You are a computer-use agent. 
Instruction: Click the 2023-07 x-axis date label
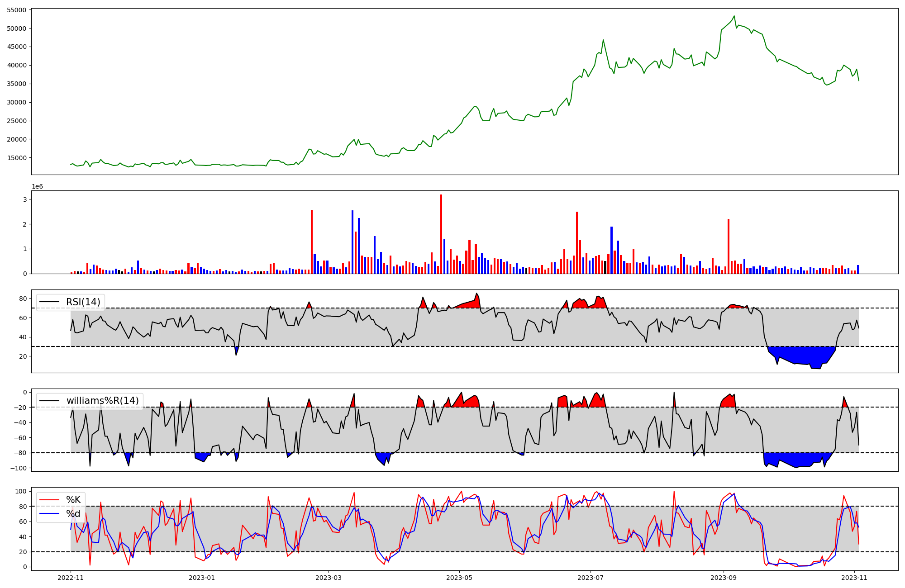point(591,578)
